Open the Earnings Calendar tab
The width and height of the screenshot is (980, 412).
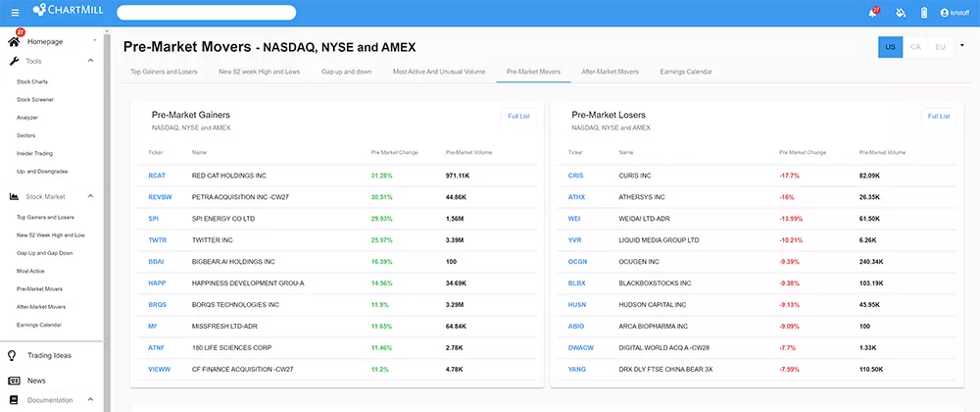coord(686,72)
